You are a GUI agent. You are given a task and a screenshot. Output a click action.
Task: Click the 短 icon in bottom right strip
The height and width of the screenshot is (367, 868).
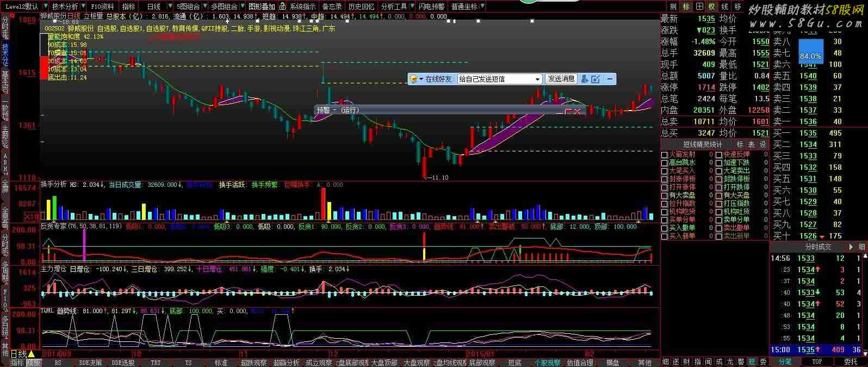point(752,362)
